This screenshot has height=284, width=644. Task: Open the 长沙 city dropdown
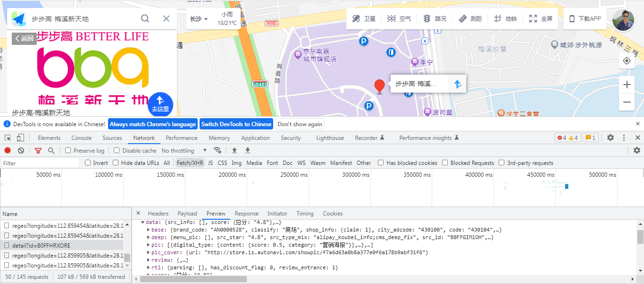point(199,19)
